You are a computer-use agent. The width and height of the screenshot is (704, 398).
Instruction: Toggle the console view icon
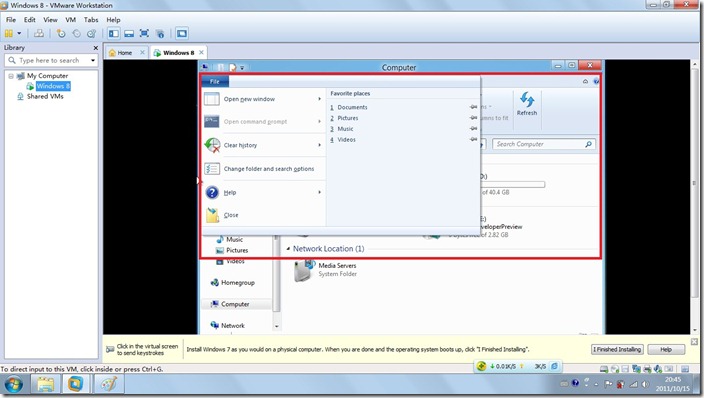click(x=181, y=33)
